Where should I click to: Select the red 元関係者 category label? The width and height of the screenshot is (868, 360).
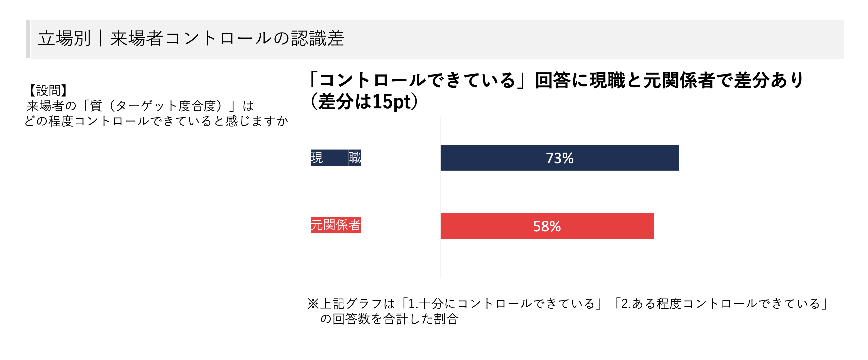tap(336, 225)
